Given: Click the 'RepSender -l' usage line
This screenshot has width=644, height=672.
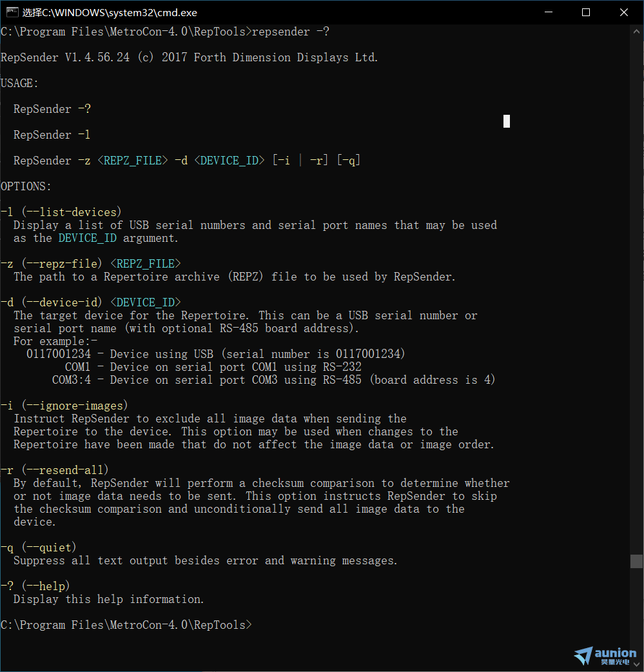Looking at the screenshot, I should pos(52,135).
